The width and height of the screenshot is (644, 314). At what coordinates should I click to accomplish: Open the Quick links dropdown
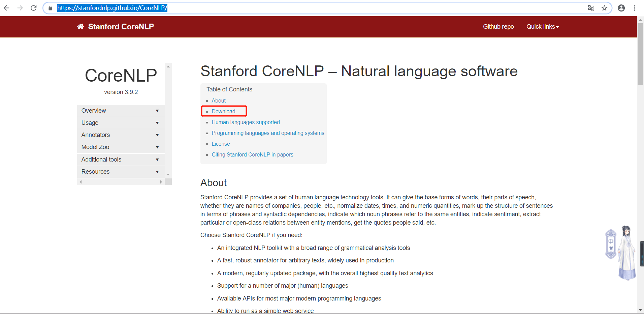coord(542,27)
